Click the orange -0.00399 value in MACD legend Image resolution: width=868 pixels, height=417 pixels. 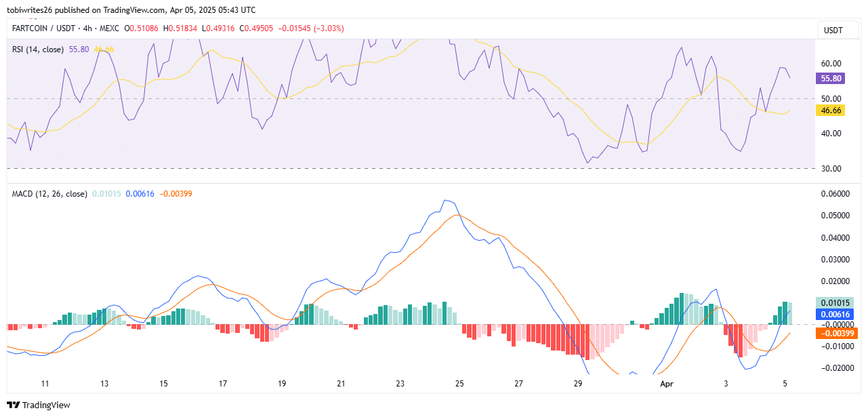(x=175, y=194)
